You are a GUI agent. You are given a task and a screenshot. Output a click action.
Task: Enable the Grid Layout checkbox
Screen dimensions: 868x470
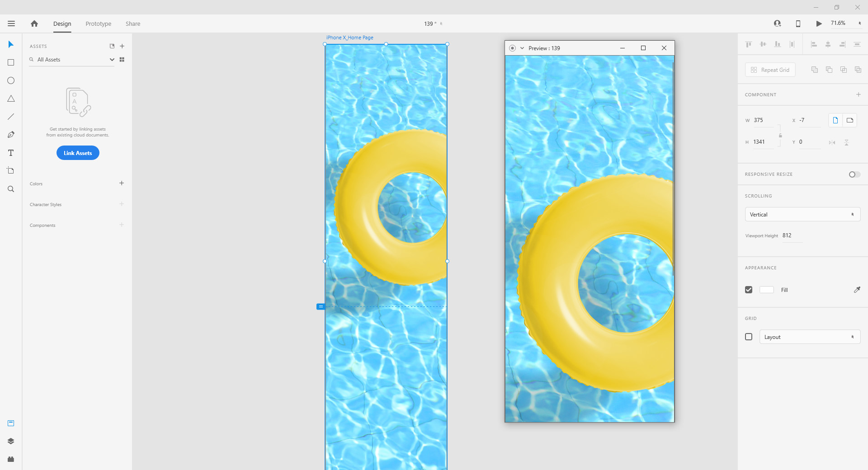[749, 337]
